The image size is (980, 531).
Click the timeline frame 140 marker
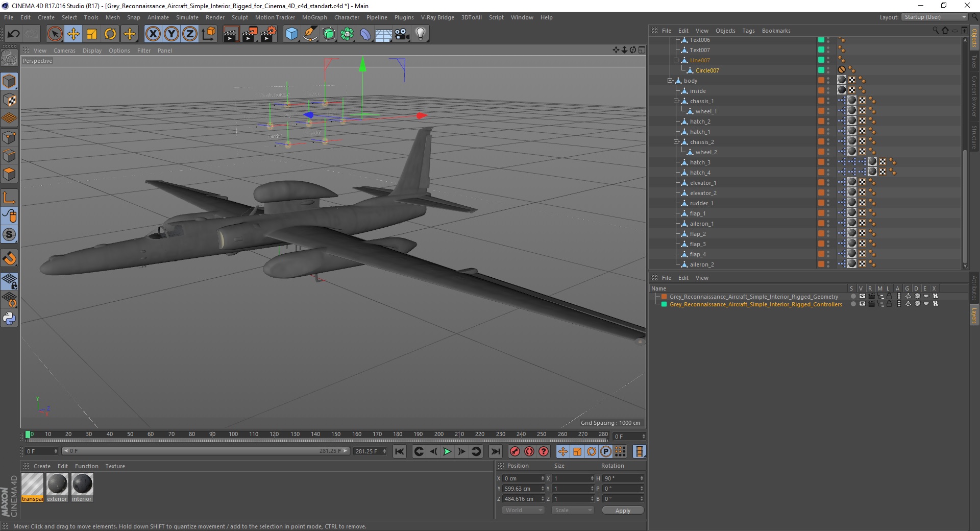click(315, 435)
